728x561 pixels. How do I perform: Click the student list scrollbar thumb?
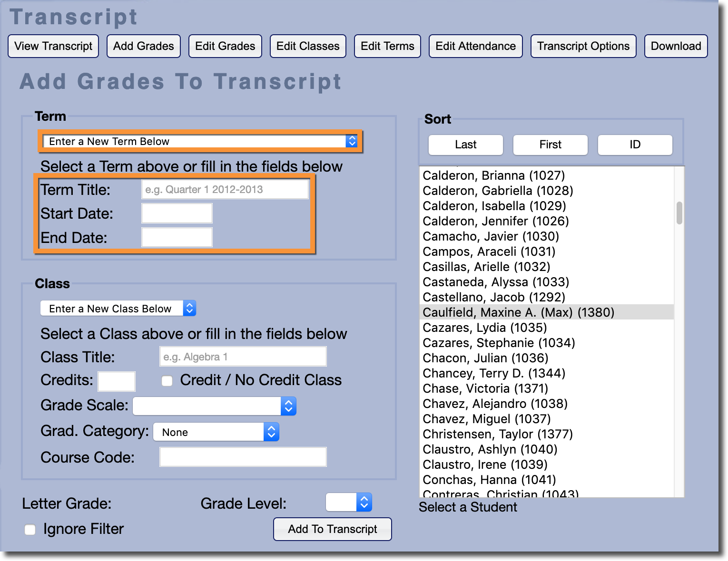679,213
